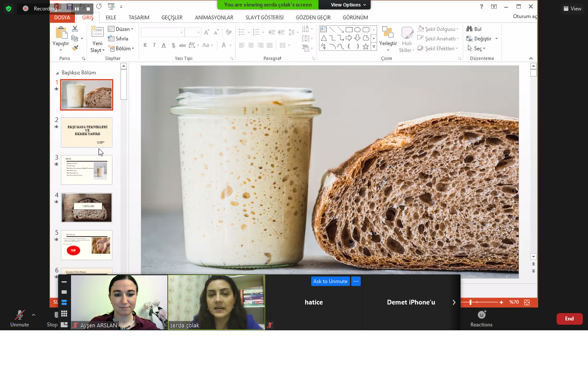
Task: Click the red End meeting button
Action: point(569,319)
